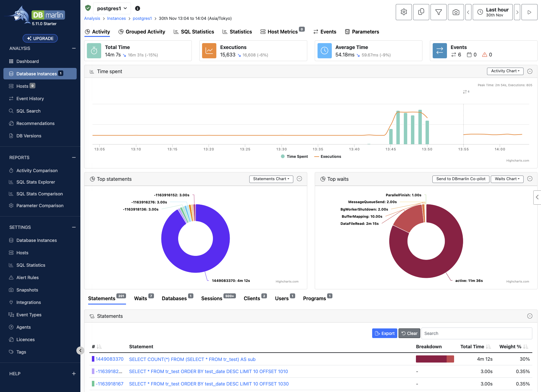
Task: Go to previous time period arrow
Action: 468,12
